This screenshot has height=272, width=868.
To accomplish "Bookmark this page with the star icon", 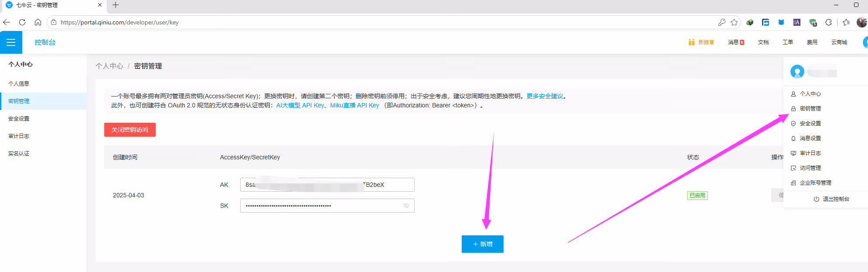I will pos(734,22).
